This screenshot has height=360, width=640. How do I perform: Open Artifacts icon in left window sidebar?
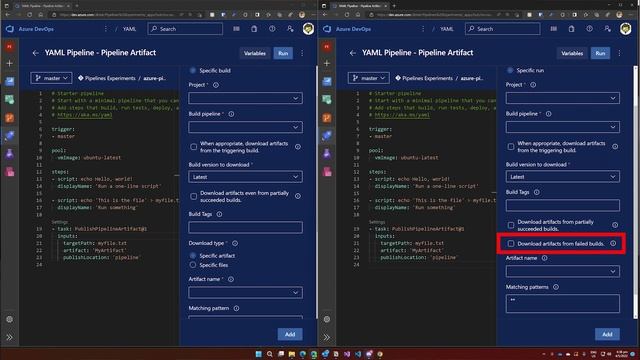[9, 171]
